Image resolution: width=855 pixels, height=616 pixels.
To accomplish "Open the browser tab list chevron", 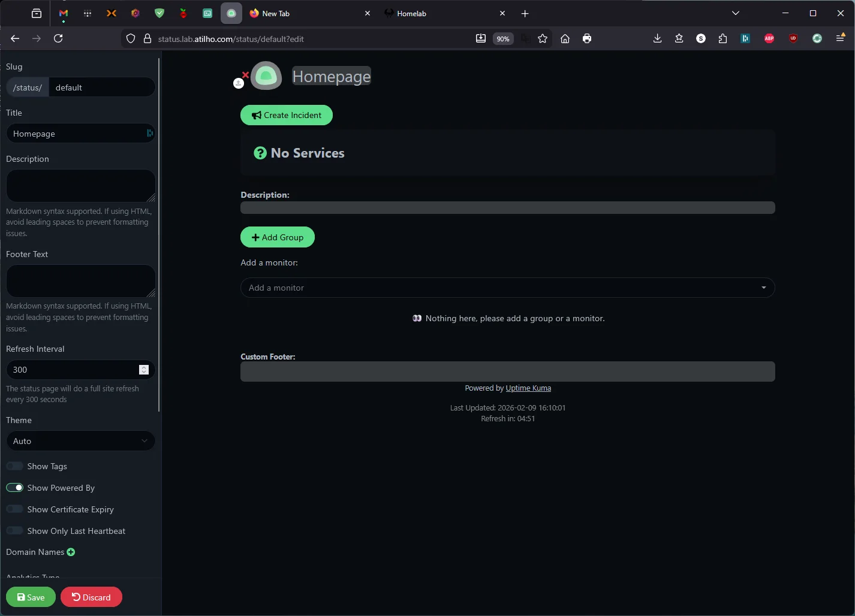I will [x=735, y=13].
